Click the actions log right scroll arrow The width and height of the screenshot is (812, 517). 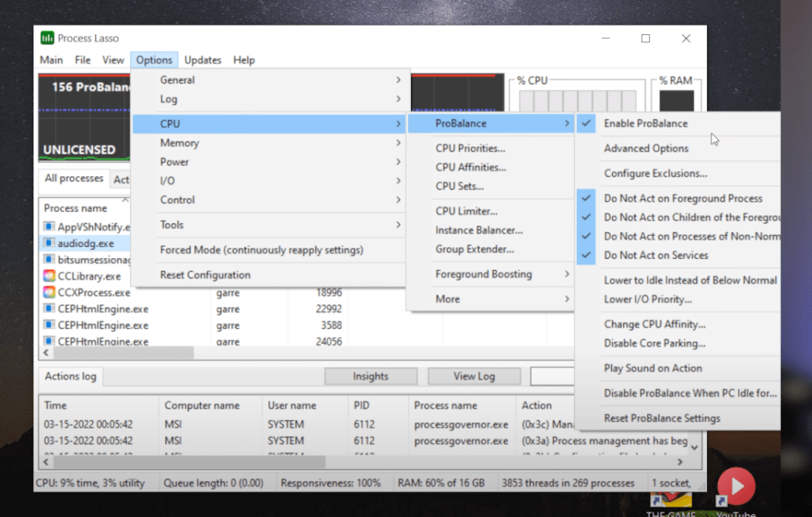pyautogui.click(x=680, y=461)
